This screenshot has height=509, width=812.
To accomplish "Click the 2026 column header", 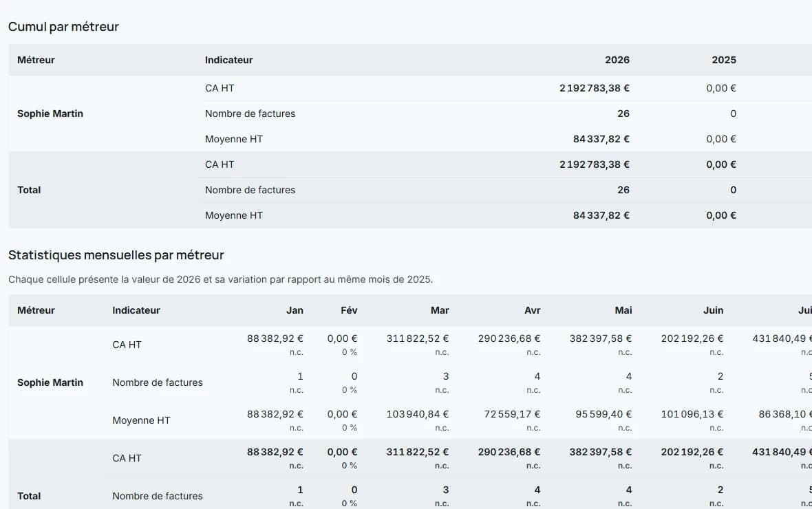I will (x=617, y=60).
